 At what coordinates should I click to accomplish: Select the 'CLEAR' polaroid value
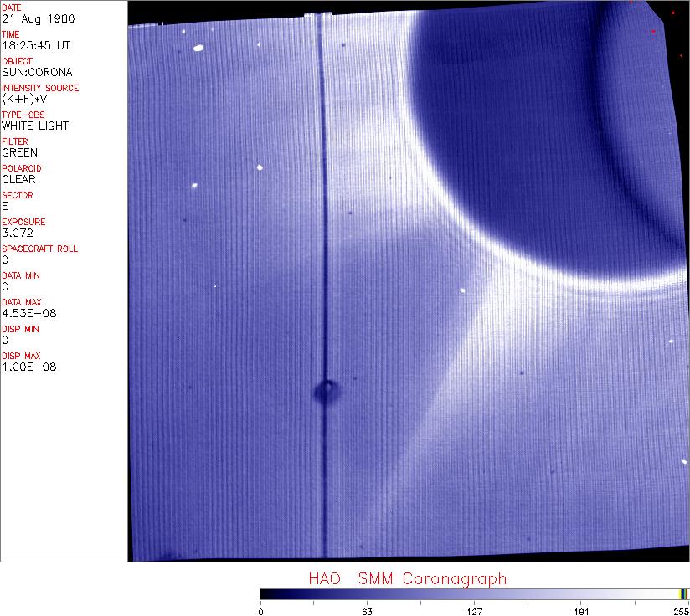(x=18, y=179)
